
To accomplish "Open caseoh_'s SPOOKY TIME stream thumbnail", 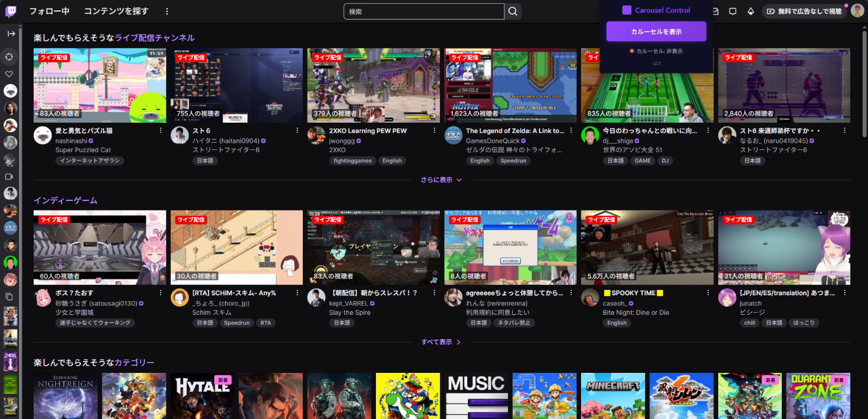I will [647, 247].
